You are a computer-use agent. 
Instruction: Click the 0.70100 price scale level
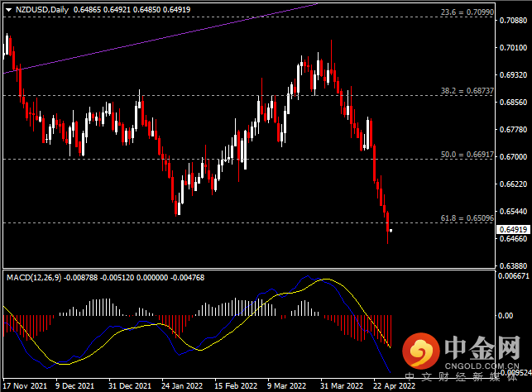pyautogui.click(x=513, y=48)
